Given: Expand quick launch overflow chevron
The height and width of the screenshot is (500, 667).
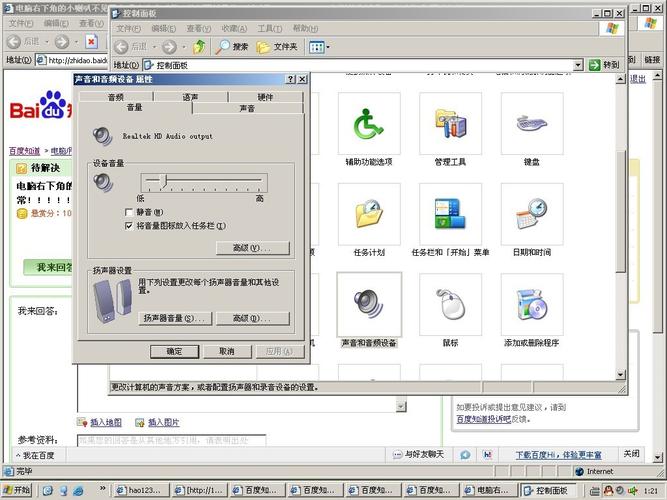Looking at the screenshot, I should 102,488.
